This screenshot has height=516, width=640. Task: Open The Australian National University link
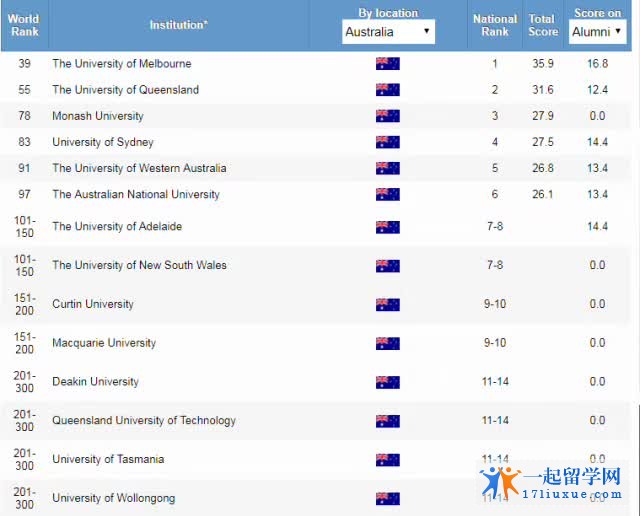click(x=136, y=194)
